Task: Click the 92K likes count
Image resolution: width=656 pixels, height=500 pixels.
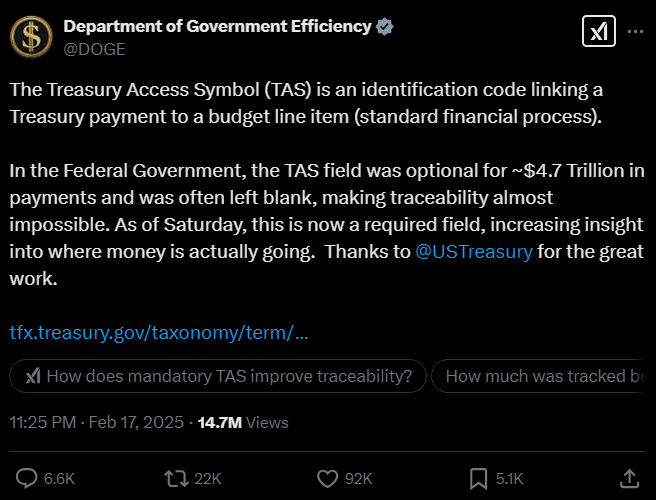Action: 358,478
